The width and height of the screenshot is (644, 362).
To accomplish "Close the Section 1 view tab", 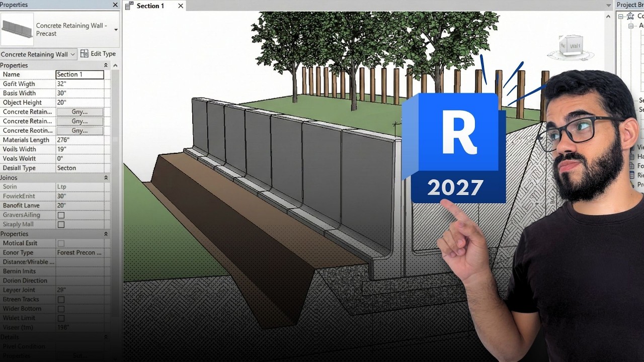I will (181, 6).
